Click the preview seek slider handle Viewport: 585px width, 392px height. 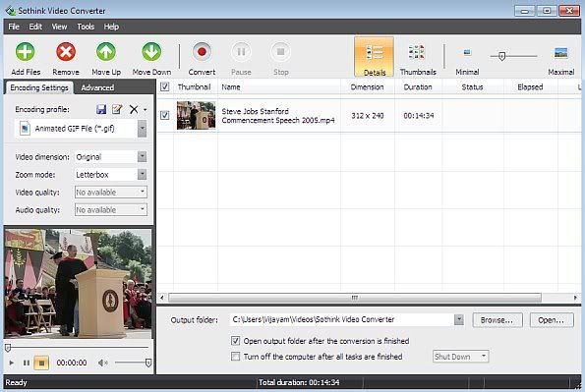[8, 348]
